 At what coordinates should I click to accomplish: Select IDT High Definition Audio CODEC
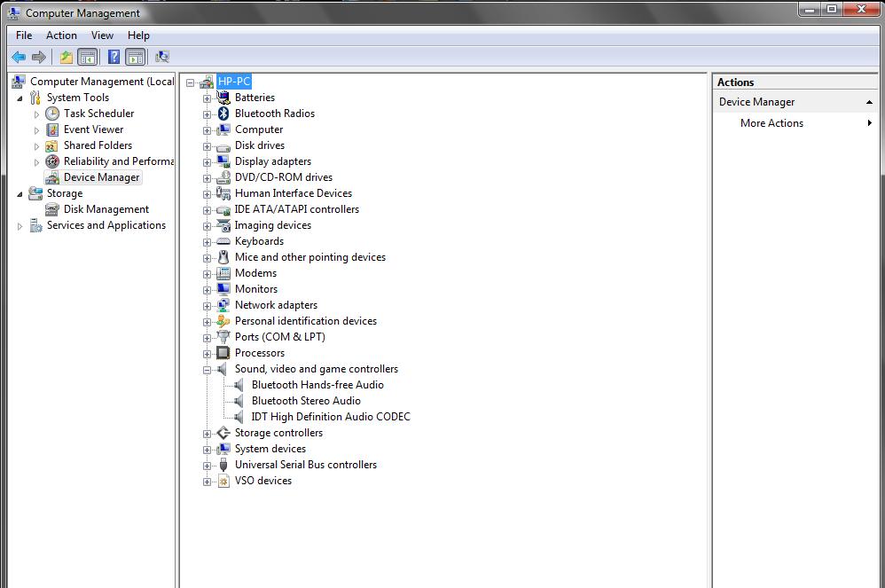pyautogui.click(x=331, y=417)
